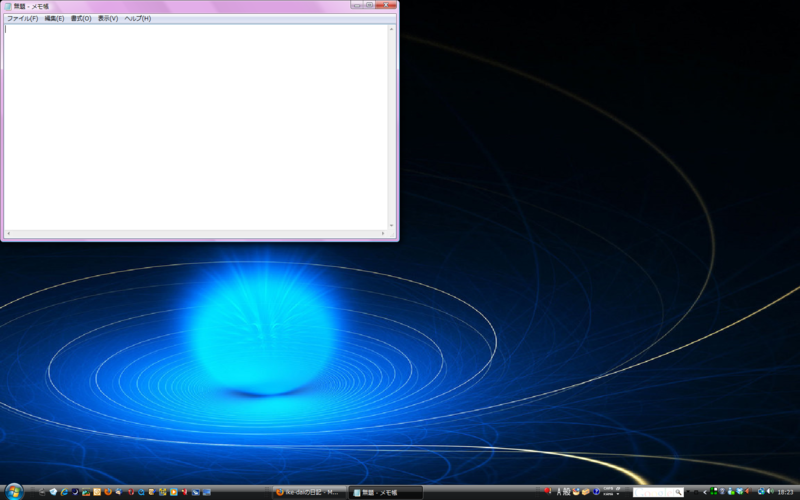Launch Internet Explorer from quick launch
Viewport: 800px width, 500px height.
[x=64, y=492]
